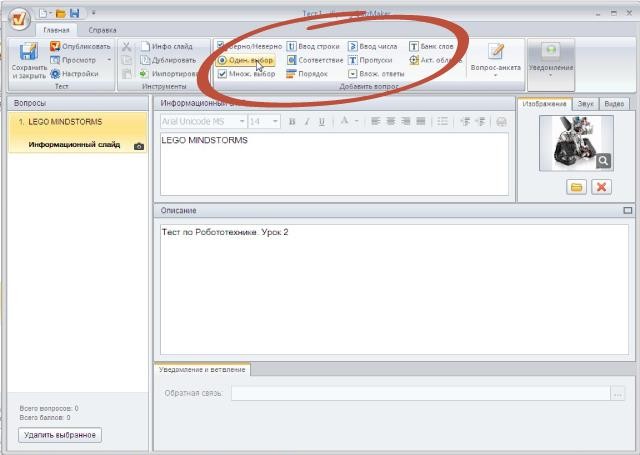Expand the font color dropdown arrow
Screen dimensions: 640x455
356,121
